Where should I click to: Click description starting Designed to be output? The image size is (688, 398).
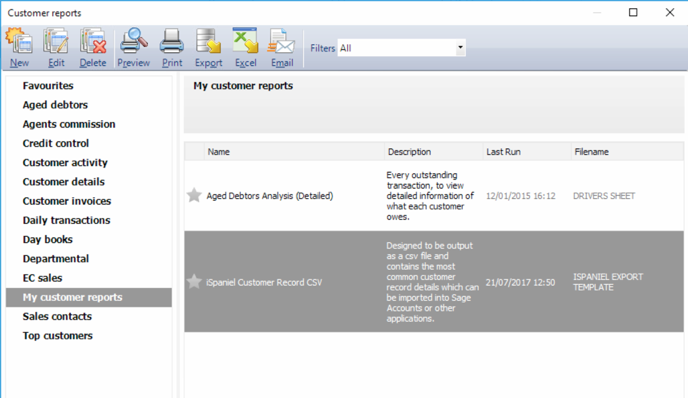point(432,282)
